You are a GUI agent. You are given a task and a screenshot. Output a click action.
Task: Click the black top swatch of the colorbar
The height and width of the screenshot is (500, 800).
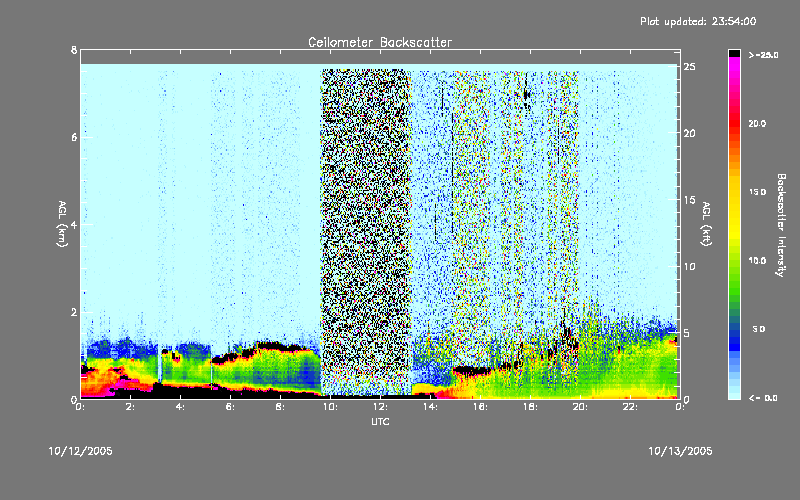tap(734, 53)
